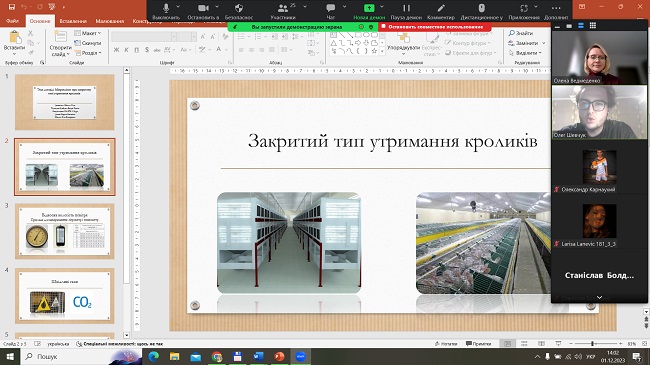Open Replace (Замінити) dropdown arrow

(x=543, y=43)
